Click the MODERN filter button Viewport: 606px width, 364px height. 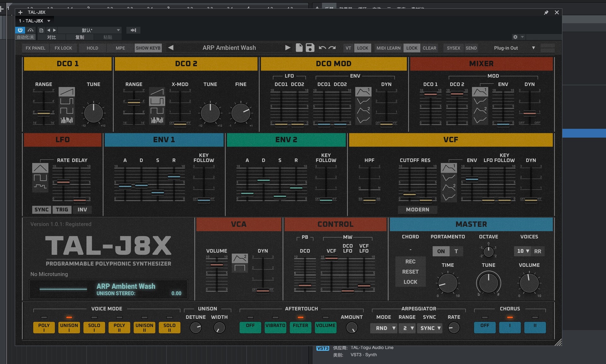click(x=417, y=210)
